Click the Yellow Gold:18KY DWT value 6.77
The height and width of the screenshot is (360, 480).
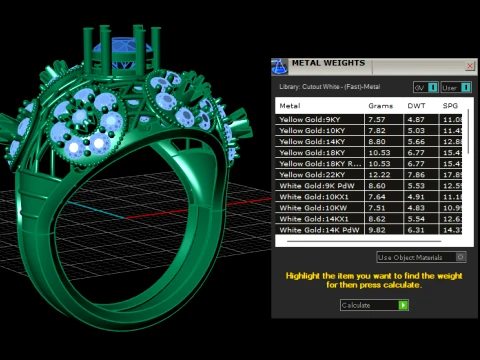[x=416, y=153]
